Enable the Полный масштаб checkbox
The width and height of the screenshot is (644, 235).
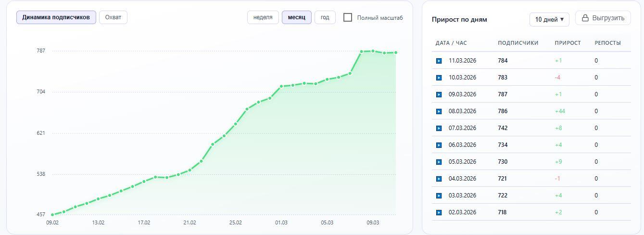(348, 17)
